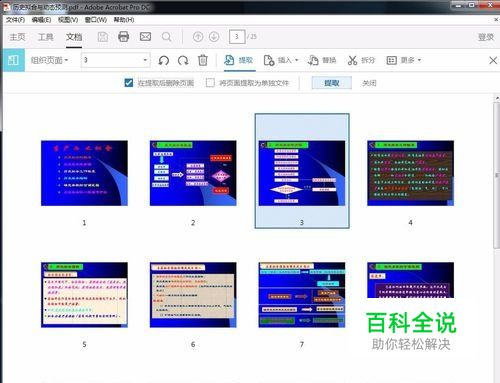Open the 视图(V) menu

pyautogui.click(x=68, y=20)
